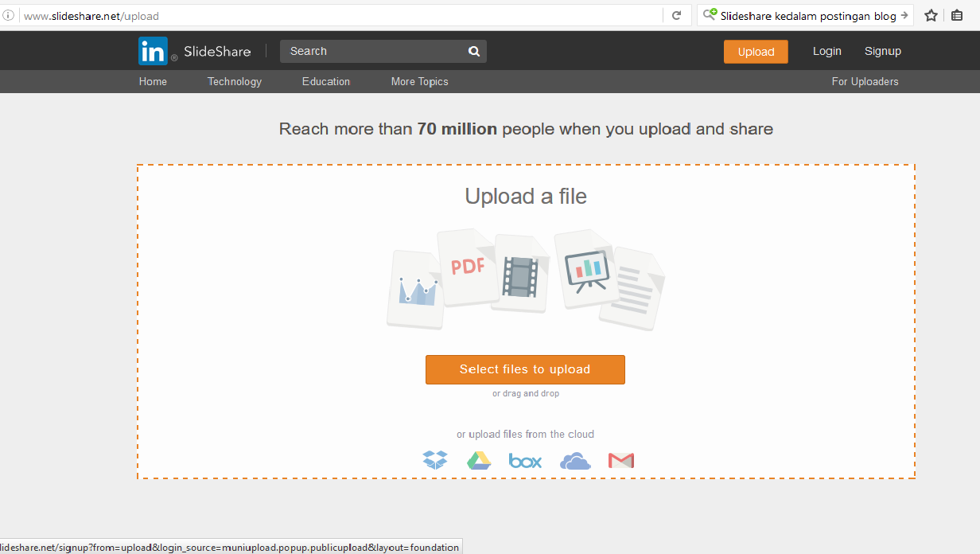Upload from Google Drive icon

479,460
